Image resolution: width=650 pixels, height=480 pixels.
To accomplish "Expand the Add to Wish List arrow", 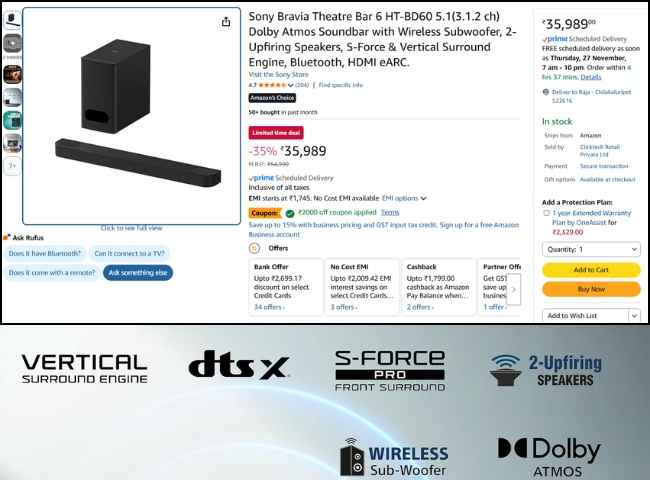I will pyautogui.click(x=634, y=316).
